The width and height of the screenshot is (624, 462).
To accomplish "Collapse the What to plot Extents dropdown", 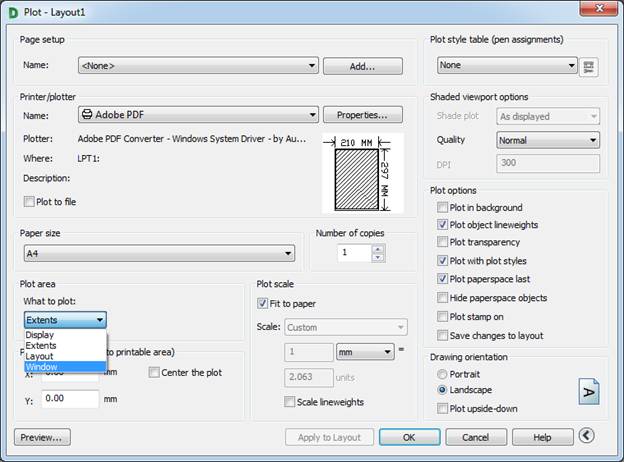I will (x=65, y=320).
